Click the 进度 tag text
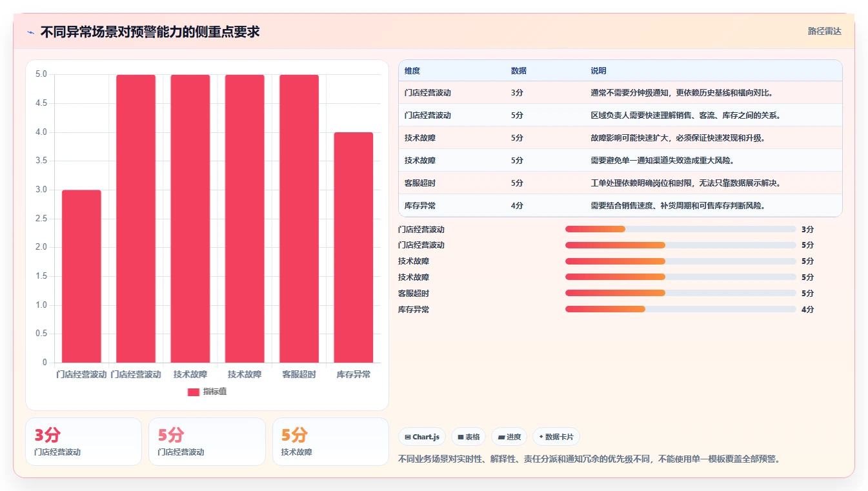 tap(514, 437)
